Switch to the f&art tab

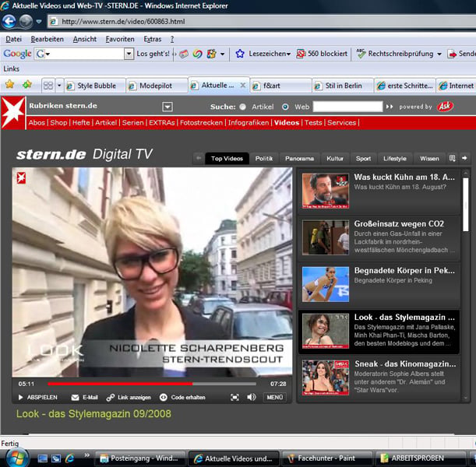281,86
